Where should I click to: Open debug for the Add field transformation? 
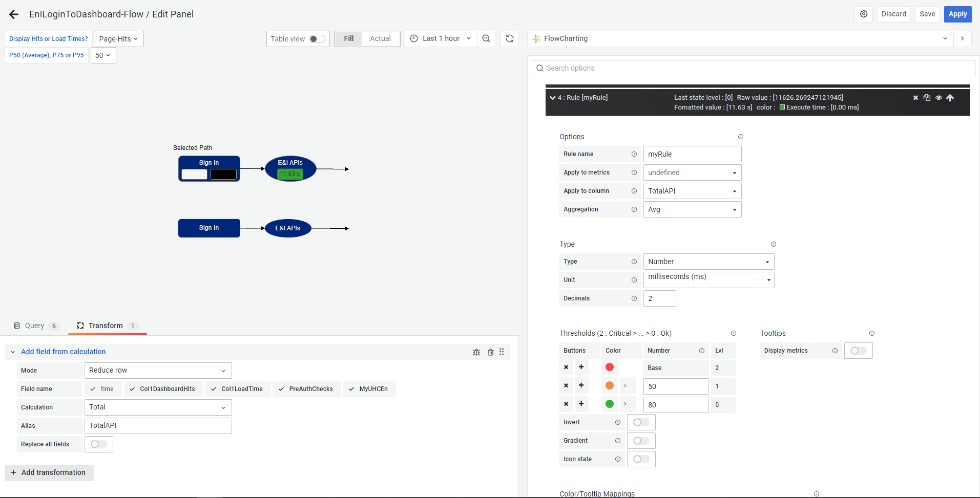click(x=476, y=352)
